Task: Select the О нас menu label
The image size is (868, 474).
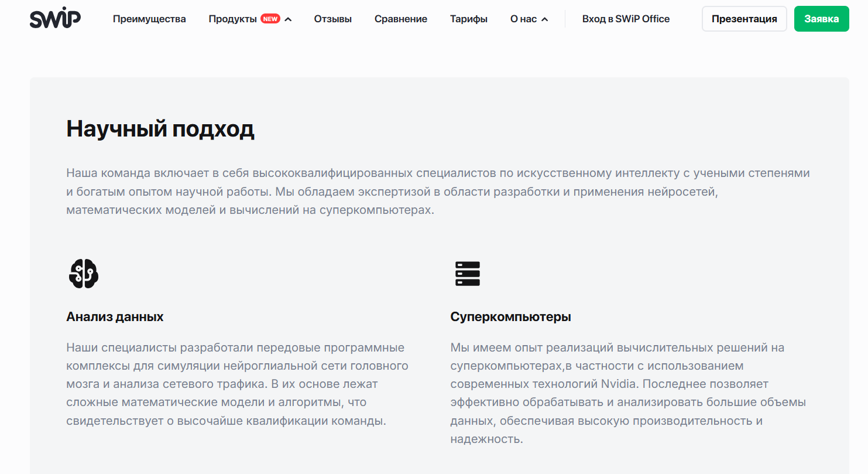Action: pos(523,19)
